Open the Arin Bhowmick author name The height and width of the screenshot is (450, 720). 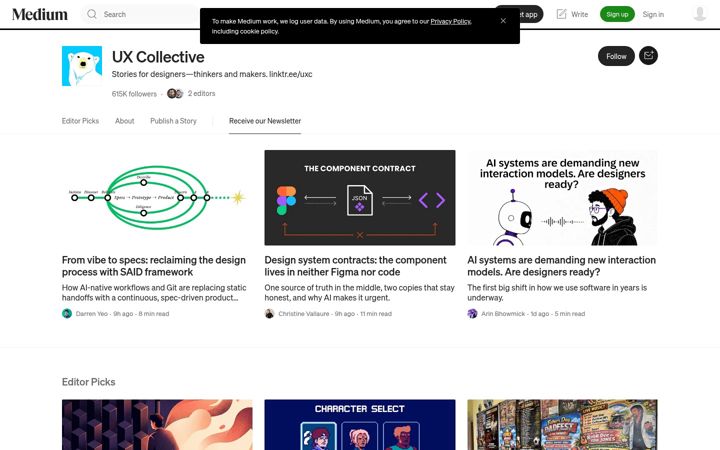(503, 314)
